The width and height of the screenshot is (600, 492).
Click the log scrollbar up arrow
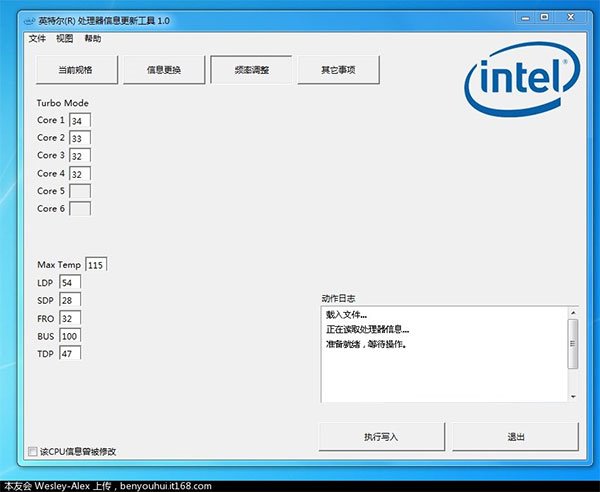tap(573, 313)
